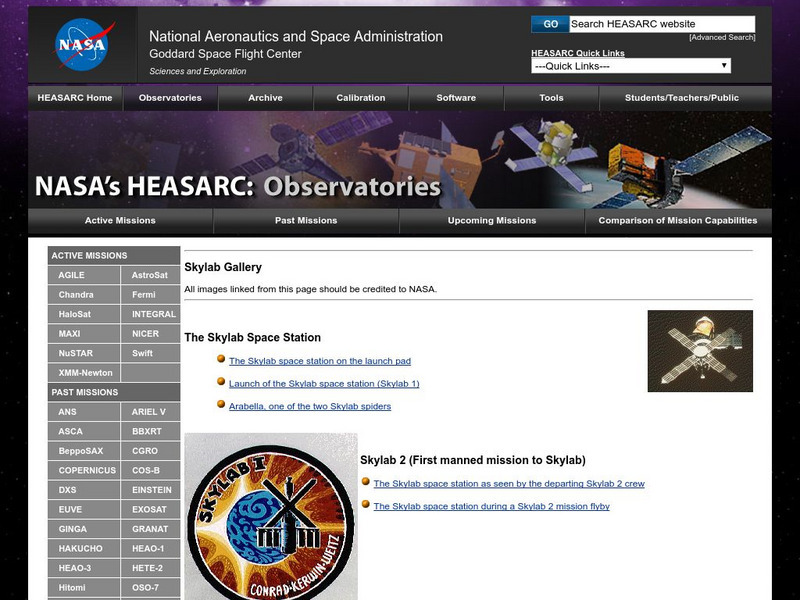Click the PAST MISSIONS sidebar header
This screenshot has height=600, width=800.
pyautogui.click(x=114, y=392)
